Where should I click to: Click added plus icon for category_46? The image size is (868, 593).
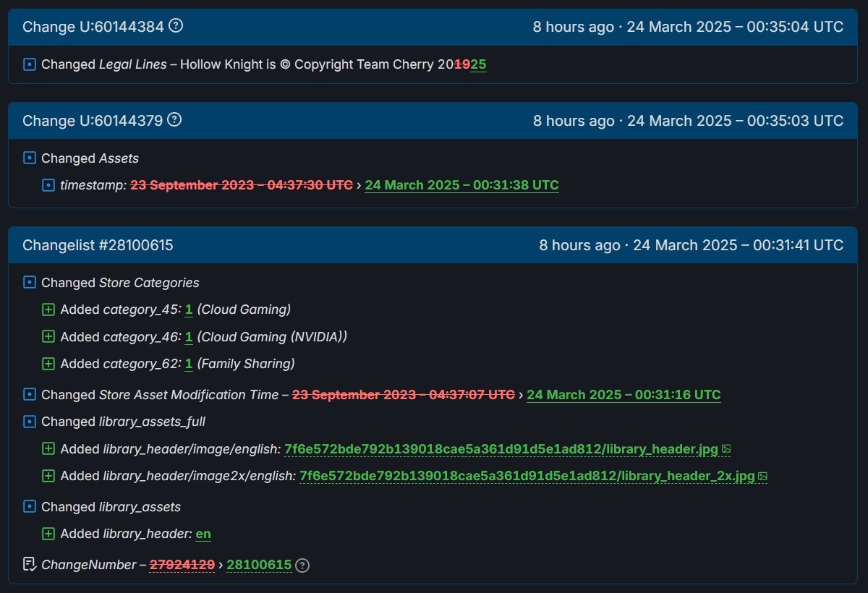tap(48, 336)
